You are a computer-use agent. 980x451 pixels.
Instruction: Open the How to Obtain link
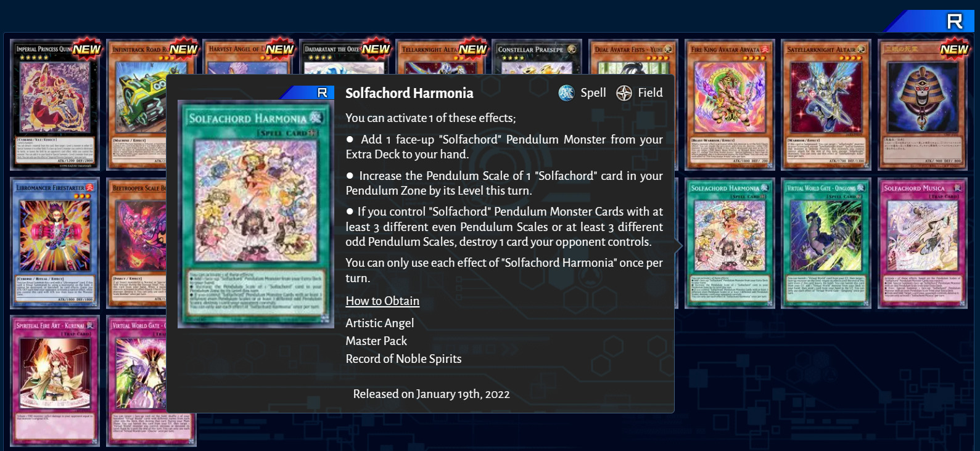[x=382, y=301]
